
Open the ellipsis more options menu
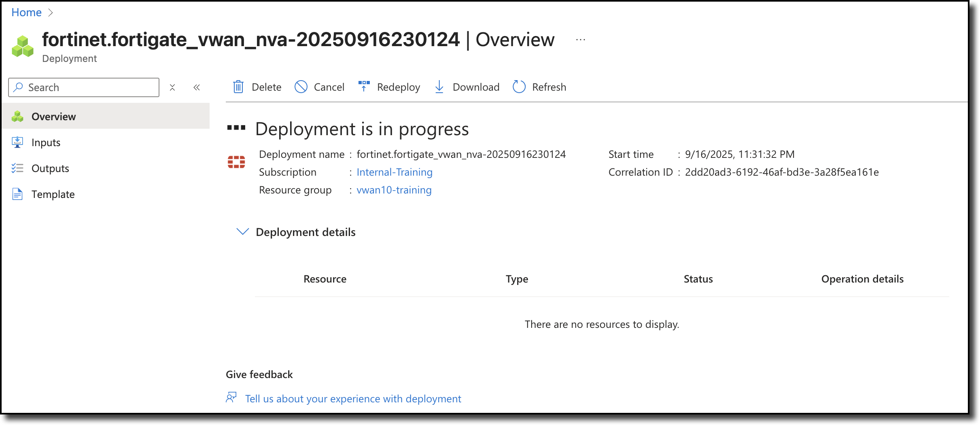coord(581,40)
